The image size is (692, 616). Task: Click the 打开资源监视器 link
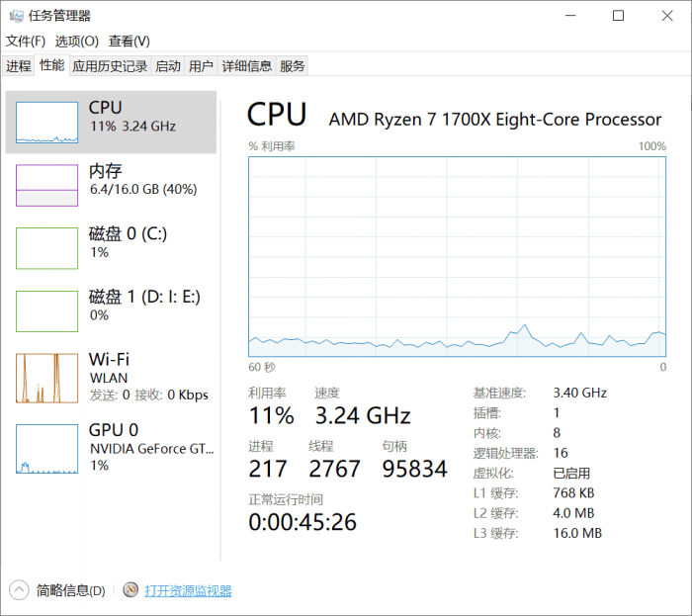click(x=188, y=590)
